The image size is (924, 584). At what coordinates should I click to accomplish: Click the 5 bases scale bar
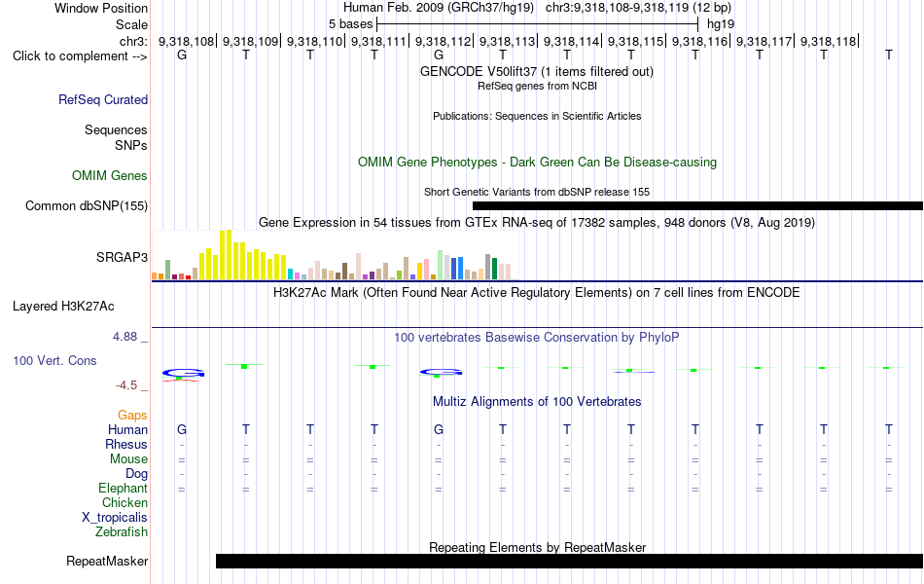538,24
